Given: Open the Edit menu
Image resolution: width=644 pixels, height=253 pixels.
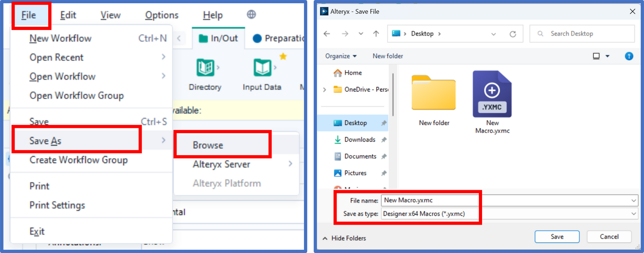Looking at the screenshot, I should [x=68, y=15].
